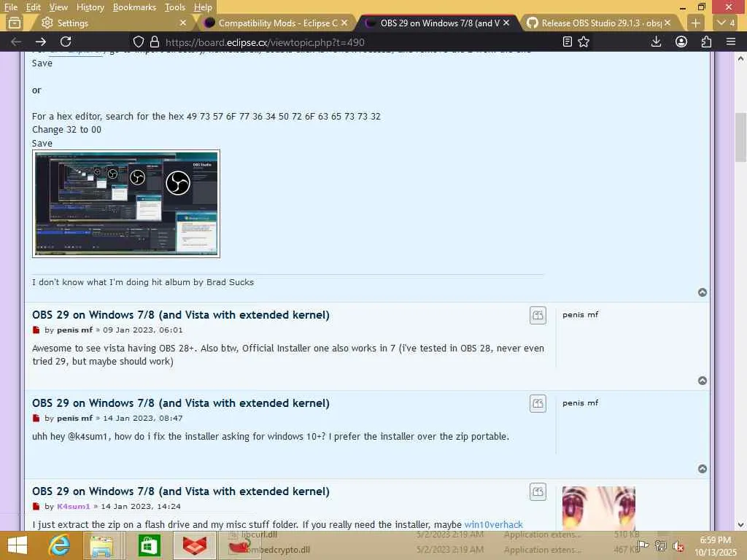Image resolution: width=747 pixels, height=560 pixels.
Task: Open the hamburger application menu
Action: (731, 42)
